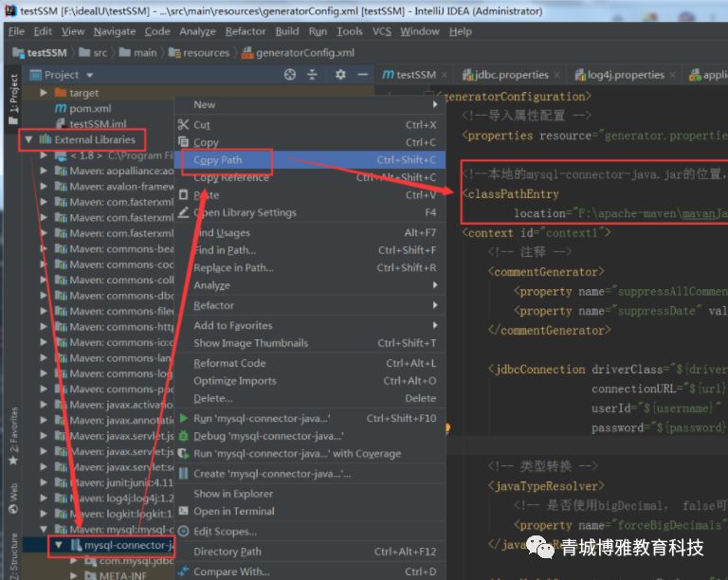Click the External Libraries bars icon
Screen dimensions: 728x580
(45, 139)
